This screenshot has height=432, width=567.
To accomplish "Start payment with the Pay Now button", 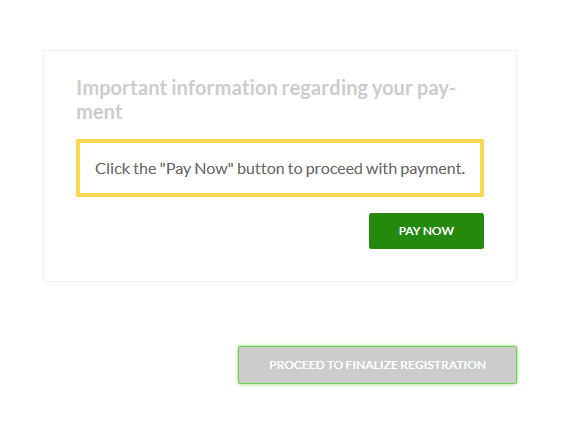I will pos(426,231).
